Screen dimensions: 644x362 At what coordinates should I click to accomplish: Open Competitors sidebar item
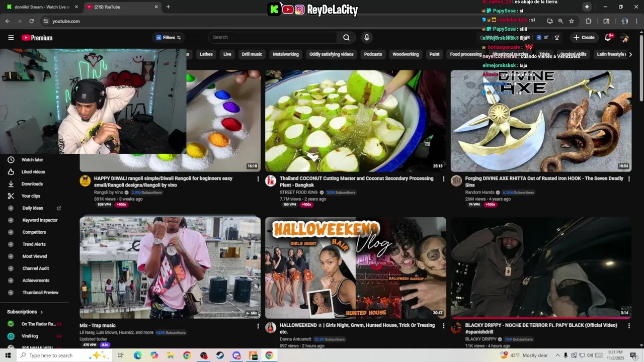(34, 232)
